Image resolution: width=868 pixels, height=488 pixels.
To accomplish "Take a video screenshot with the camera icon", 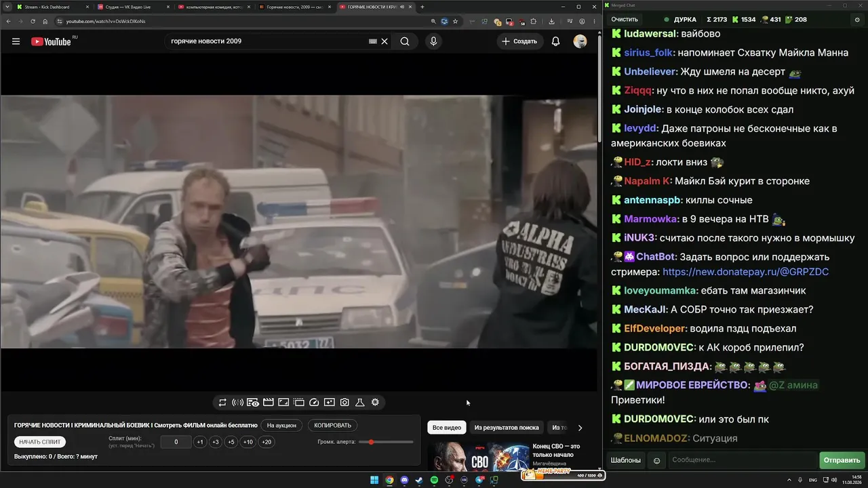I will coord(344,403).
